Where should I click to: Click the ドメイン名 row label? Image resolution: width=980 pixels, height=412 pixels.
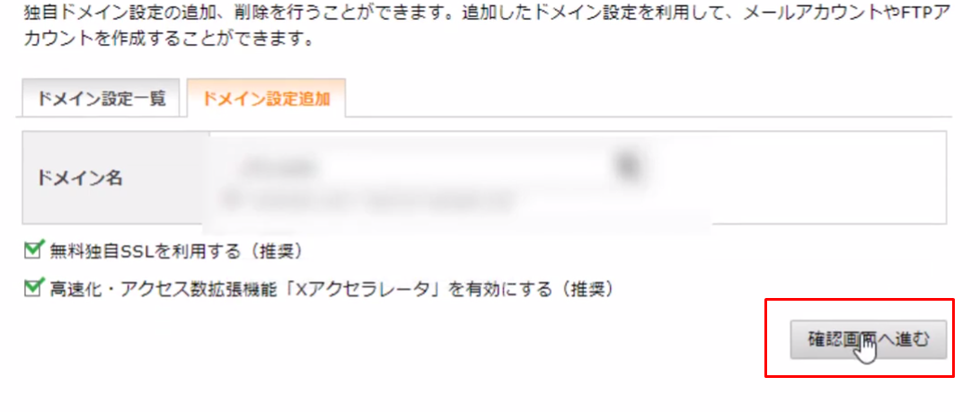pos(79,178)
